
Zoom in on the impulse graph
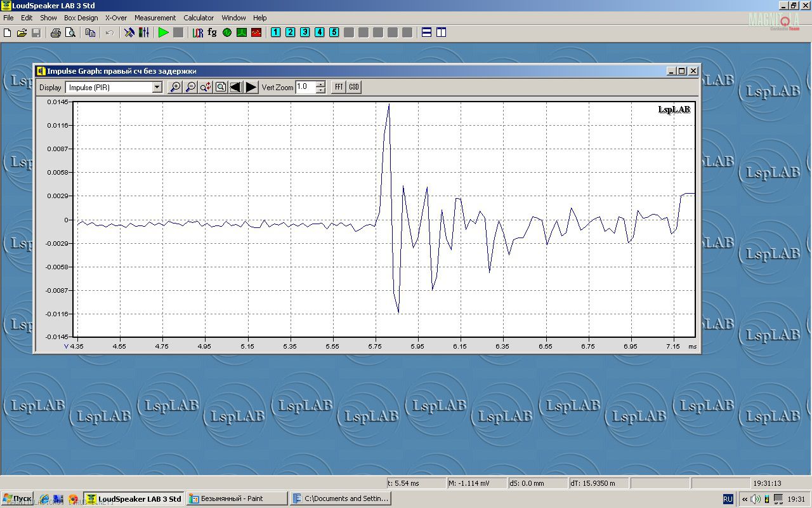(175, 87)
